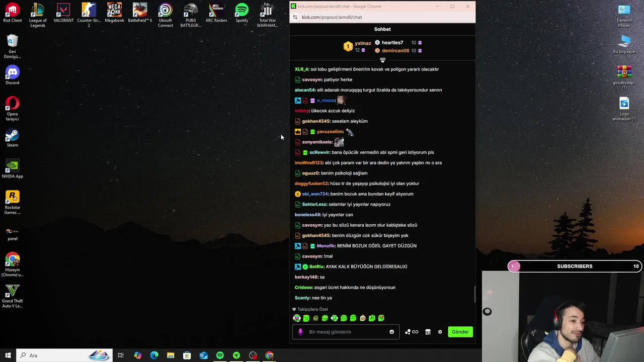Launch the Rockstar Games launcher icon
Image resolution: width=644 pixels, height=362 pixels.
click(x=13, y=202)
